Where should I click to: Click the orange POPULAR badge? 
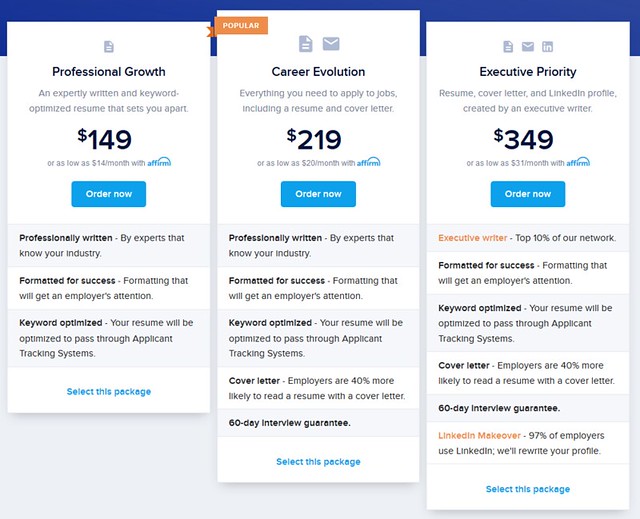pos(240,26)
